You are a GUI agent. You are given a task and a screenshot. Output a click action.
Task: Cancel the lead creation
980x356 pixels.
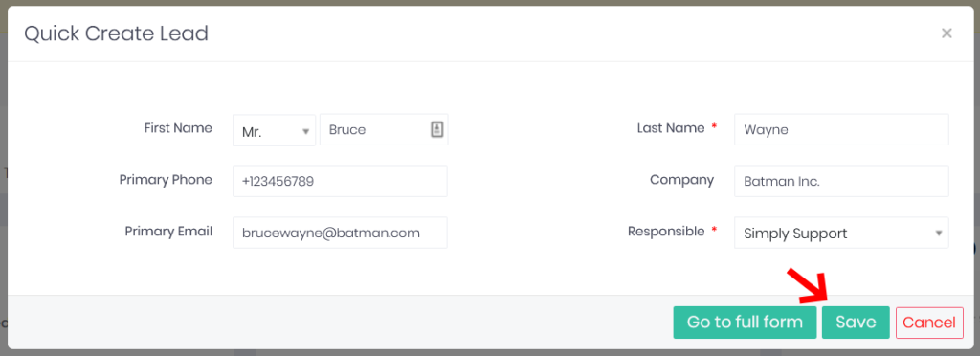929,323
